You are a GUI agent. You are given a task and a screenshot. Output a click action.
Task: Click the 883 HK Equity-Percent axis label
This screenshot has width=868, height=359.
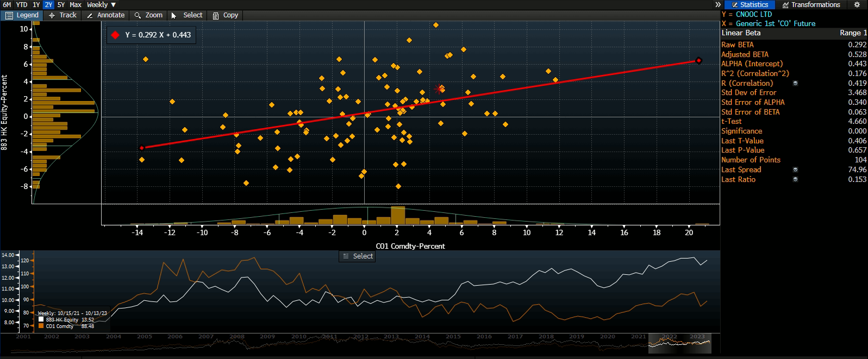point(4,113)
